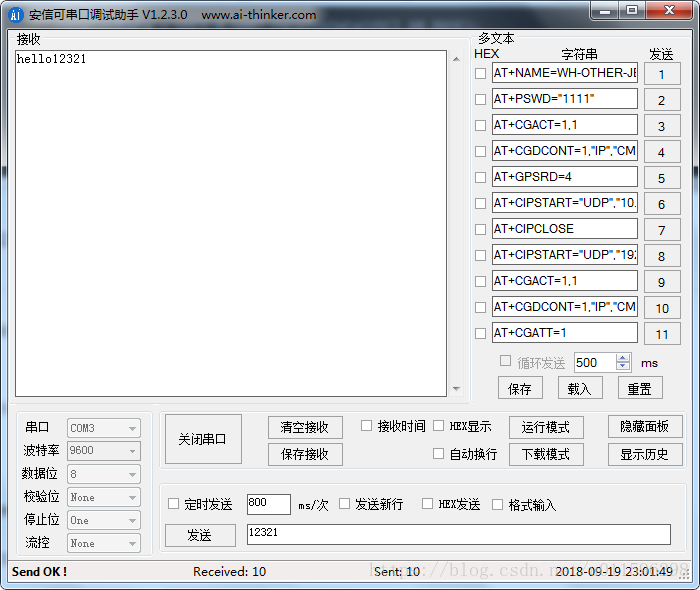
Task: Click inside the 接收 receive text area
Action: coord(231,223)
